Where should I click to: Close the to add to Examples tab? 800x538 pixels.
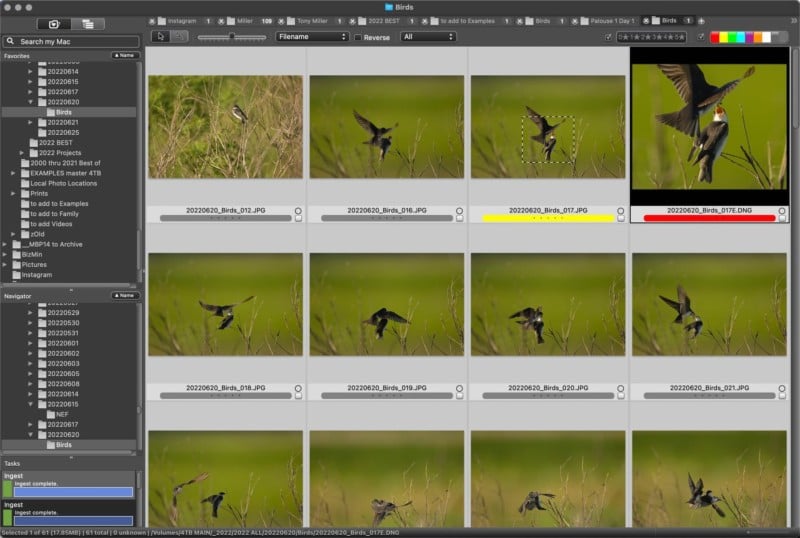point(424,21)
